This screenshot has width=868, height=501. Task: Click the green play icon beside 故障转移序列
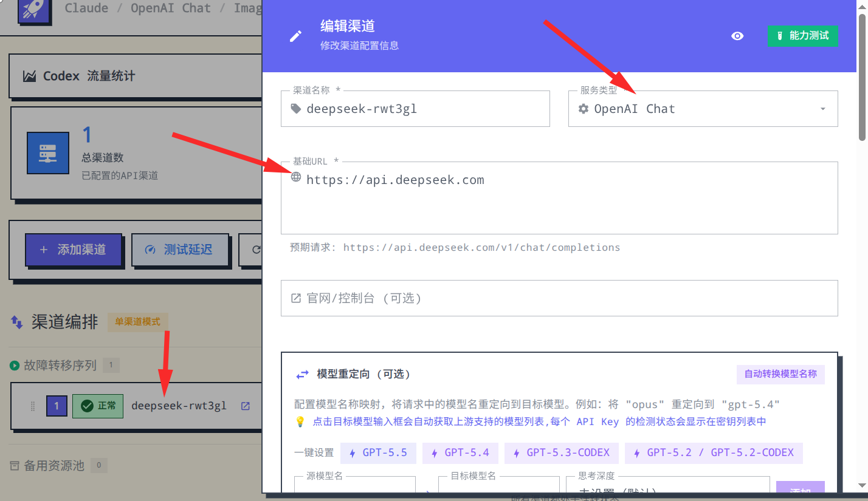tap(15, 366)
